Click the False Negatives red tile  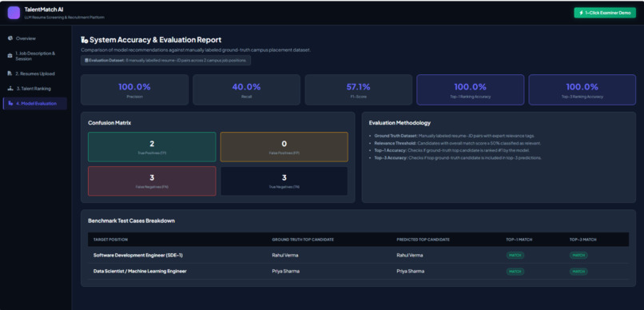(152, 181)
